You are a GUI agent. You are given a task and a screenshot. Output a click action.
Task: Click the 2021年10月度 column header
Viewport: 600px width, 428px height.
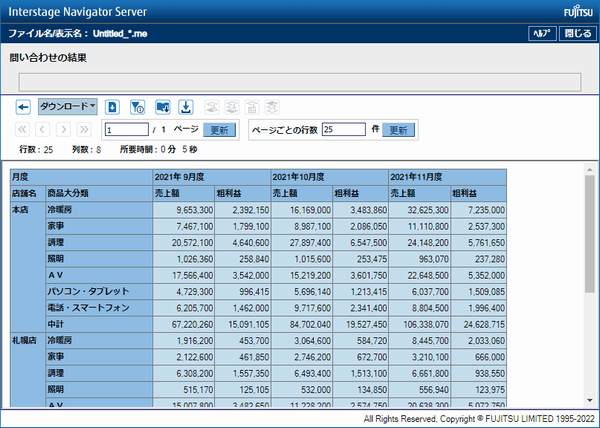point(329,177)
